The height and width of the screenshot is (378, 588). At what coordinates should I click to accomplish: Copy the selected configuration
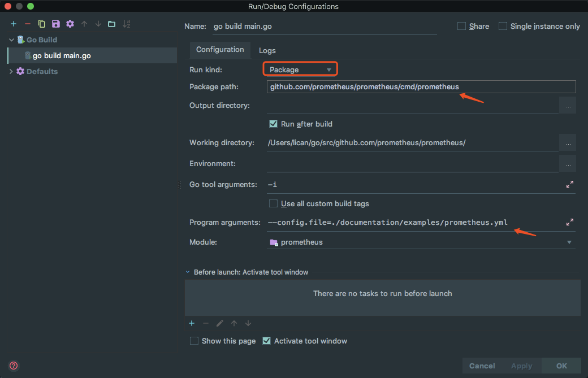[41, 24]
